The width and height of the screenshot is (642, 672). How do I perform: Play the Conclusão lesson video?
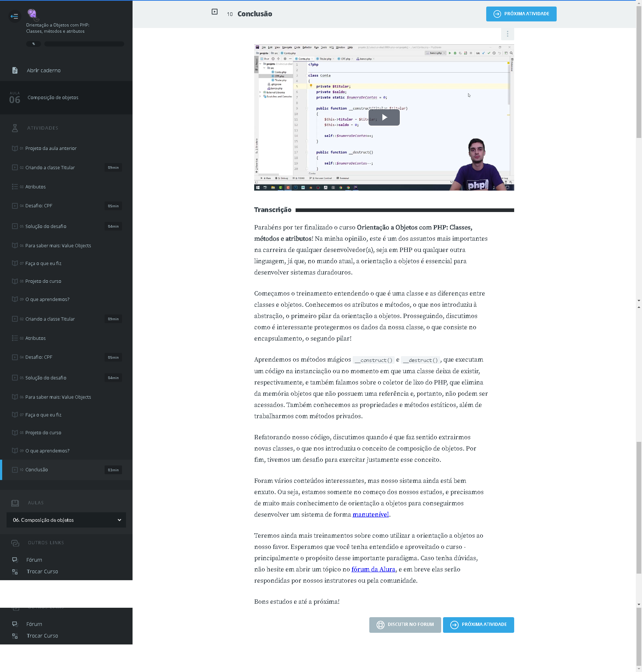[x=384, y=118]
